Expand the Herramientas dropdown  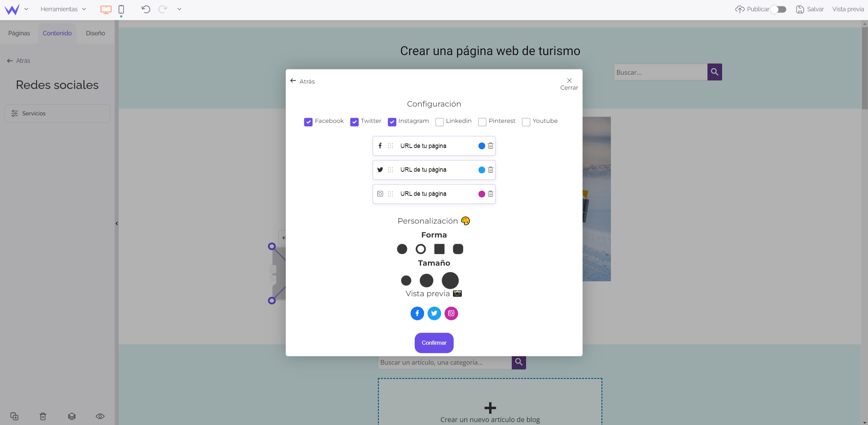(x=63, y=9)
